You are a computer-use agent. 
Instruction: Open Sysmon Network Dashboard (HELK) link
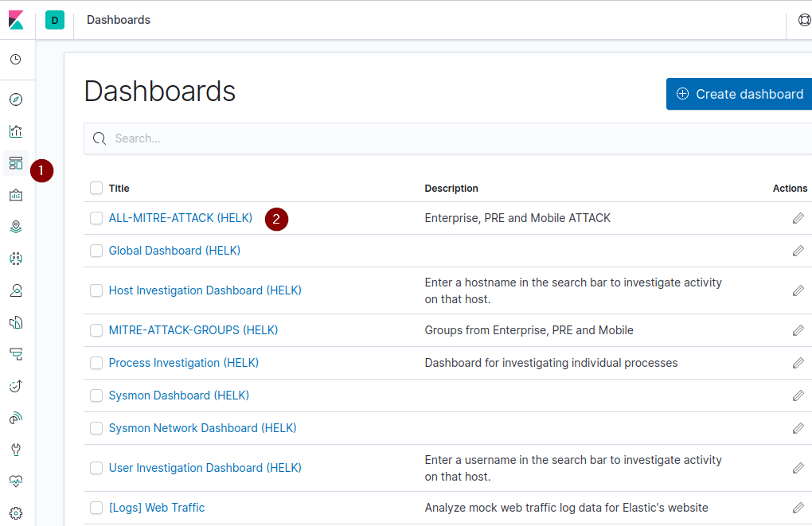pos(202,428)
